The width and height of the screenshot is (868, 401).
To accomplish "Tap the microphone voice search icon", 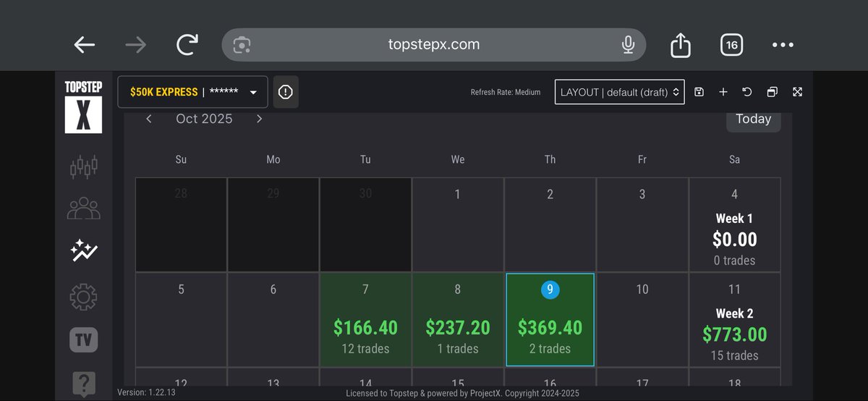I will [x=628, y=45].
